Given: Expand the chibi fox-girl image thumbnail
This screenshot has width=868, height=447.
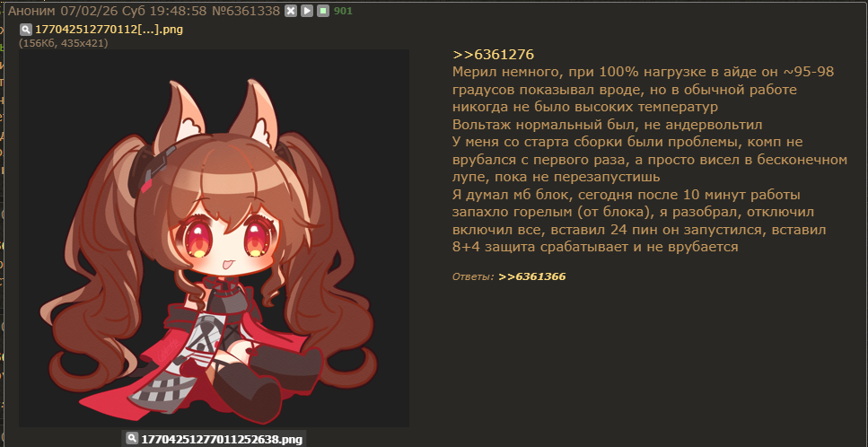Looking at the screenshot, I should pos(214,238).
